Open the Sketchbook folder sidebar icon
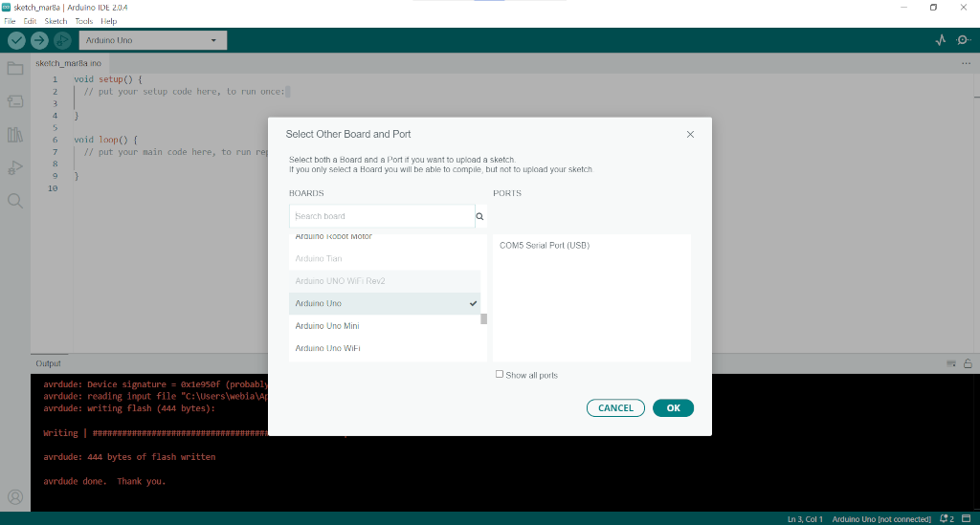The image size is (980, 525). [15, 69]
